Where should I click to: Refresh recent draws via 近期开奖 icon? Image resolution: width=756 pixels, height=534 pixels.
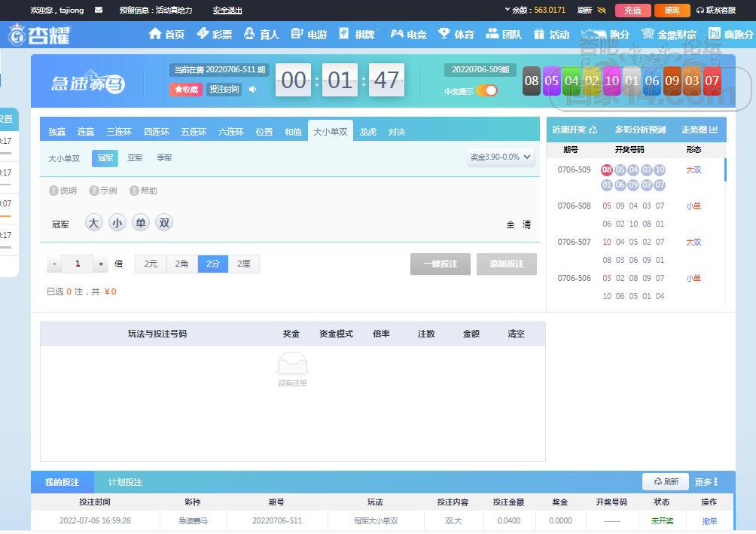[593, 130]
